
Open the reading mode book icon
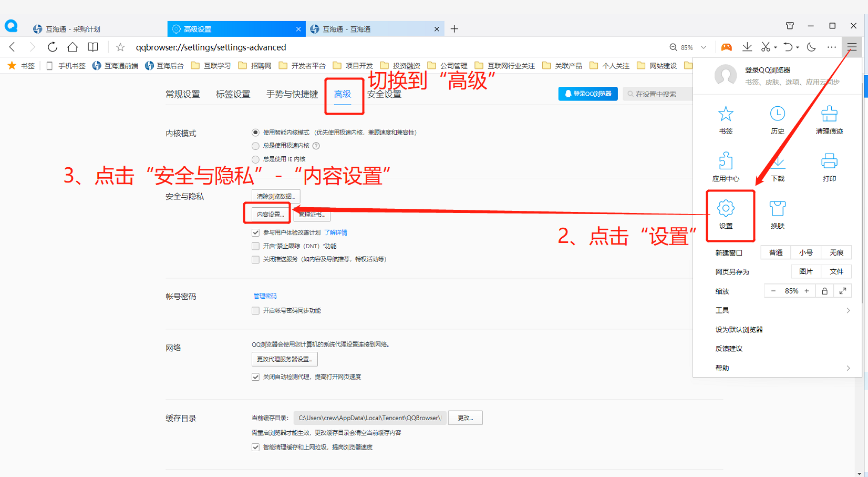(x=93, y=47)
